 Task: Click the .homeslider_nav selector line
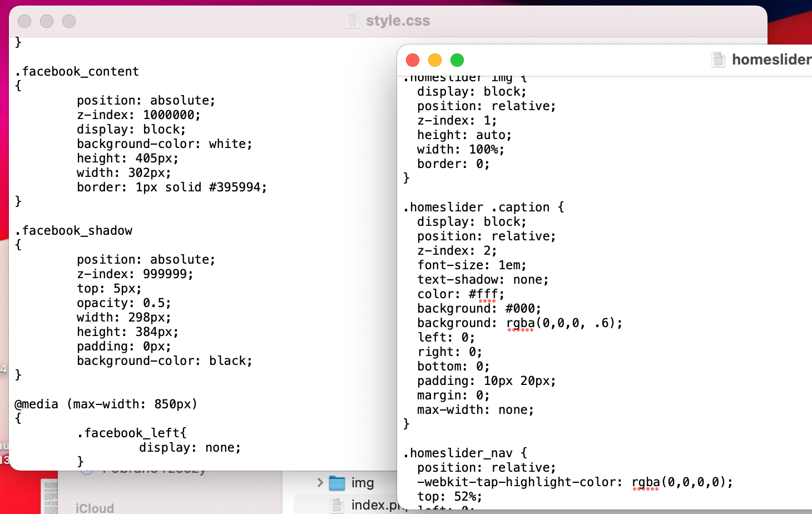coord(465,453)
